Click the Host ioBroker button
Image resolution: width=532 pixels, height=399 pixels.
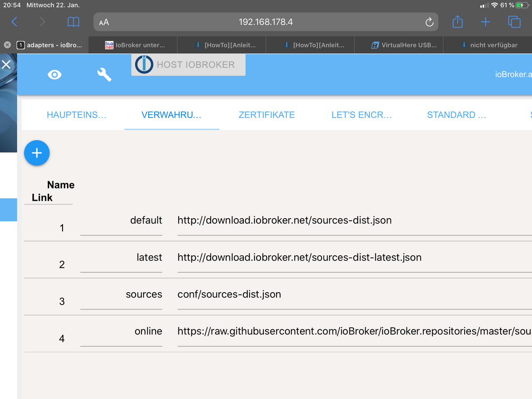point(188,65)
